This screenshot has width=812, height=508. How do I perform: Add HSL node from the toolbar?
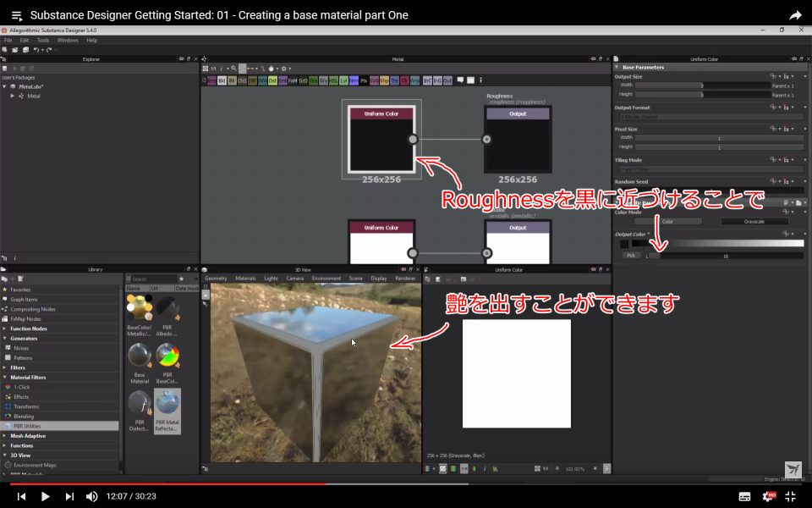[x=333, y=80]
